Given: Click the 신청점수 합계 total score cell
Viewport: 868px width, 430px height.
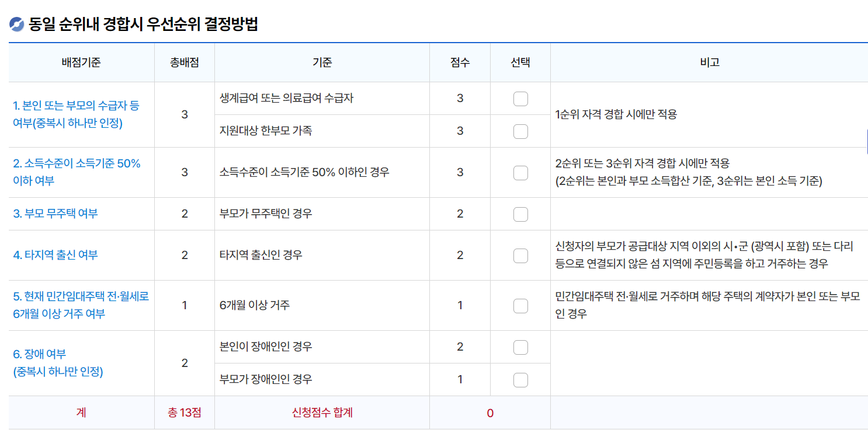Looking at the screenshot, I should pyautogui.click(x=322, y=413).
